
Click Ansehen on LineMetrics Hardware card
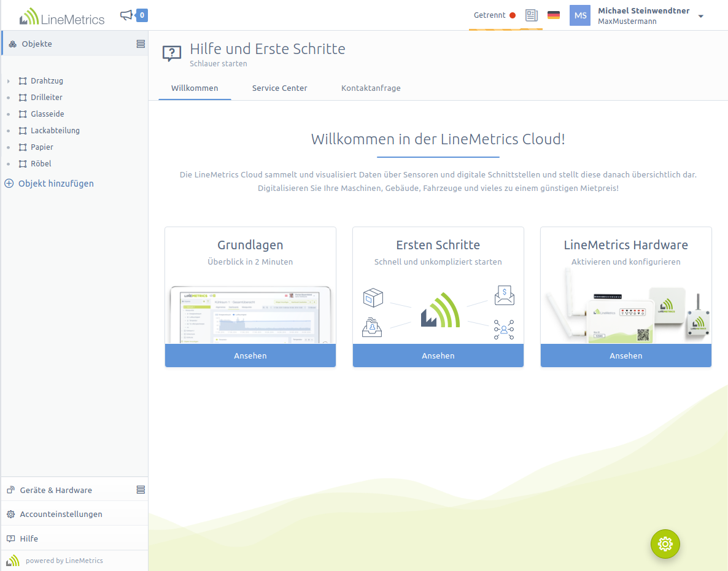point(626,355)
